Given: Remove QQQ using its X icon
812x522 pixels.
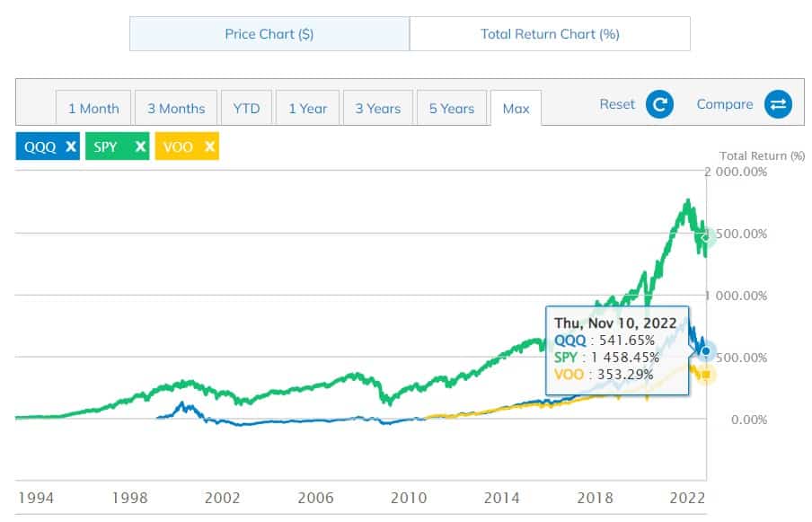Looking at the screenshot, I should pyautogui.click(x=71, y=147).
